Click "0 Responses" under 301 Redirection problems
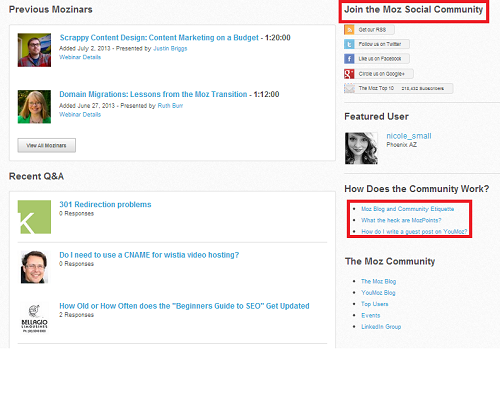The width and height of the screenshot is (500, 393). point(76,214)
